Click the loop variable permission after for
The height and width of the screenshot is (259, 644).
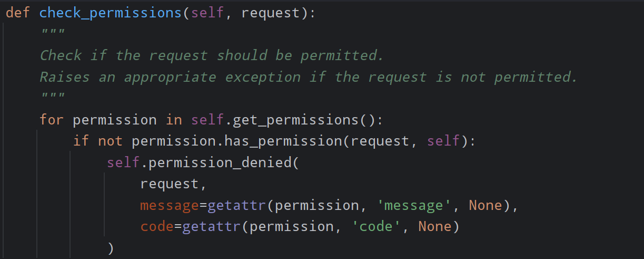[115, 120]
